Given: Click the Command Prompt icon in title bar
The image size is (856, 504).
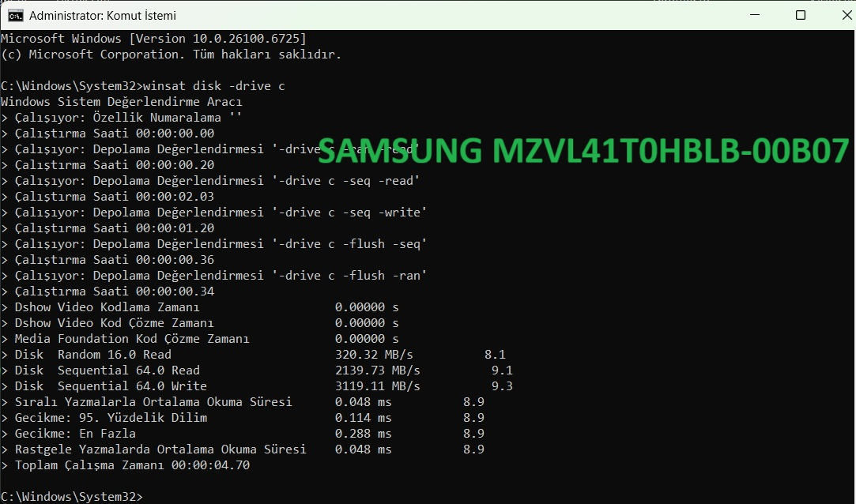Looking at the screenshot, I should tap(15, 15).
